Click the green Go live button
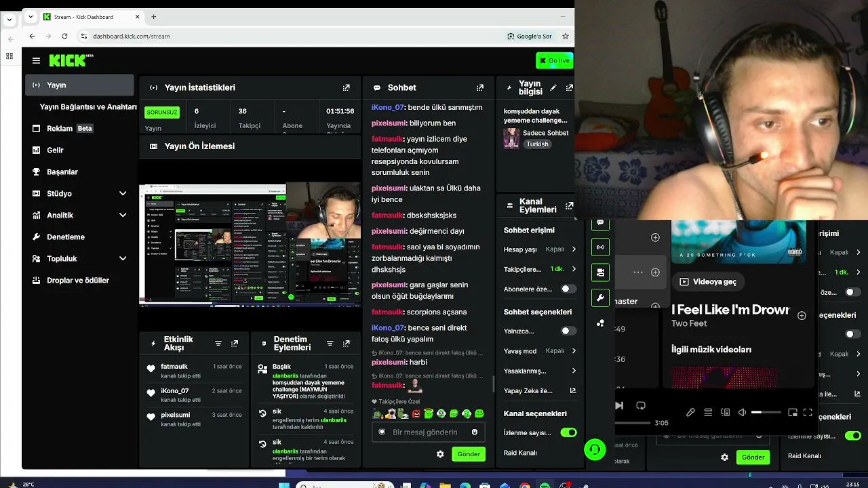Viewport: 868px width, 488px height. 554,61
